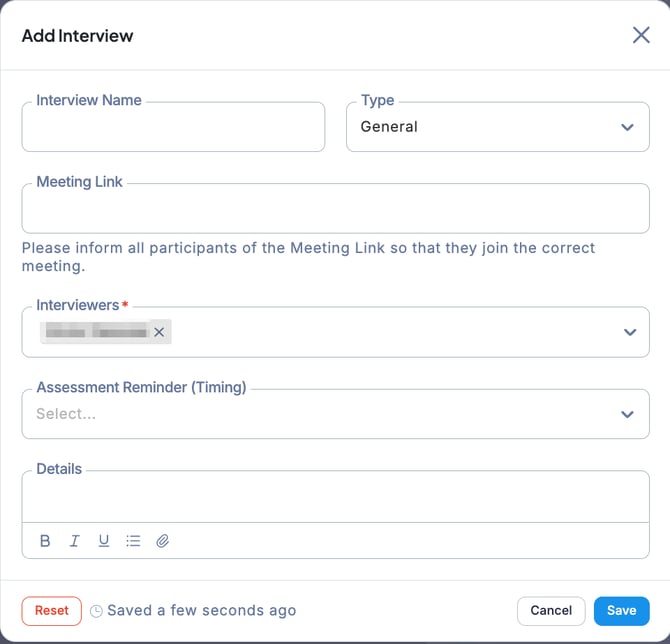Remove the selected interviewer chip
Image resolution: width=670 pixels, height=644 pixels.
[x=159, y=332]
